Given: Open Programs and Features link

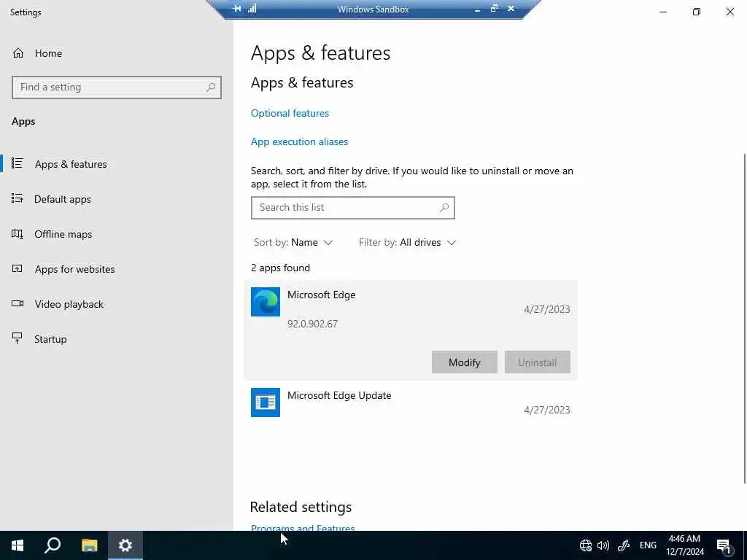Looking at the screenshot, I should (x=303, y=528).
